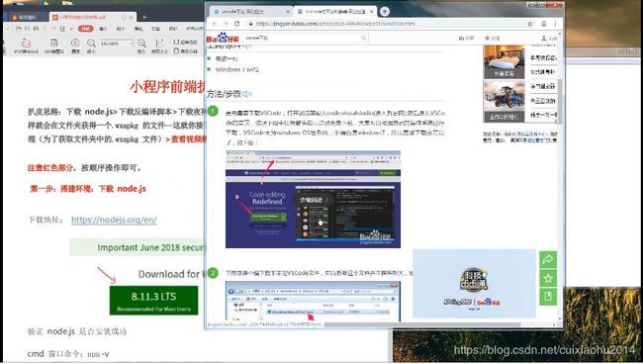The height and width of the screenshot is (364, 643).
Task: Click the share link in Baidu header
Action: coord(466,39)
